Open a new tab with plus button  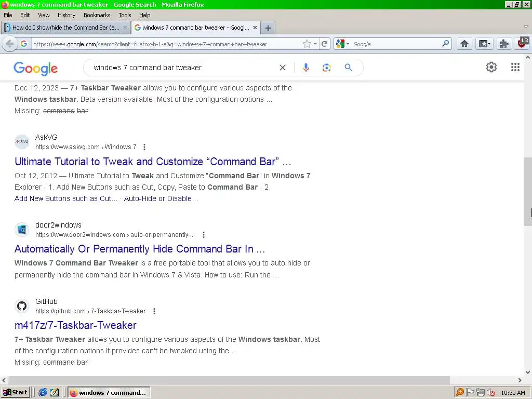tap(268, 28)
